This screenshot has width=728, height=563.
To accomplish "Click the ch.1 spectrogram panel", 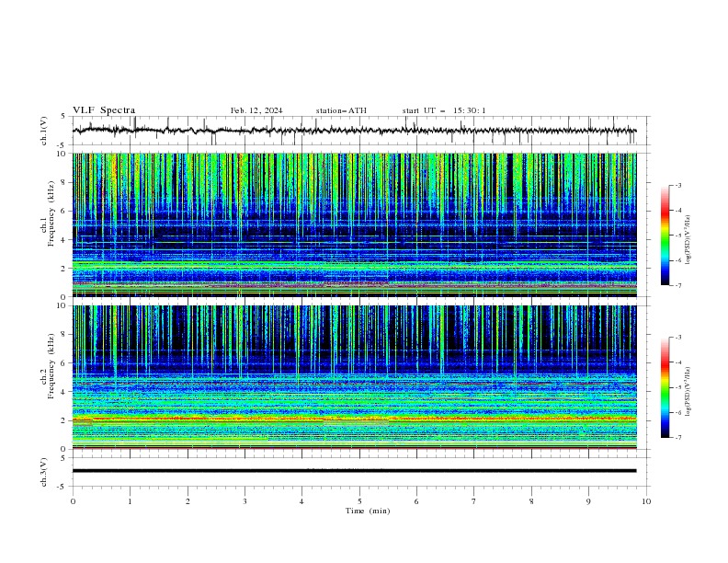I will tap(354, 224).
